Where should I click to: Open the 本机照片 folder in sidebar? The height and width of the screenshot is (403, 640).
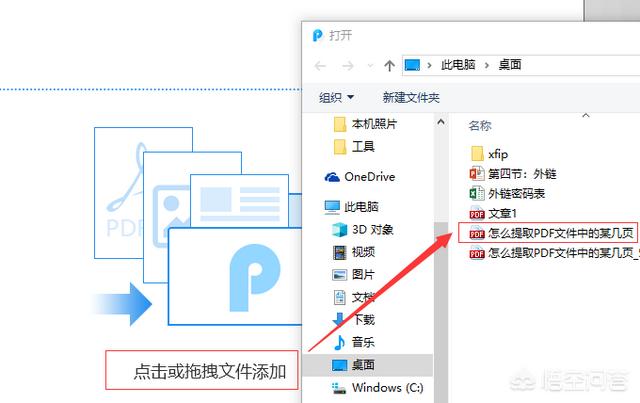point(373,124)
